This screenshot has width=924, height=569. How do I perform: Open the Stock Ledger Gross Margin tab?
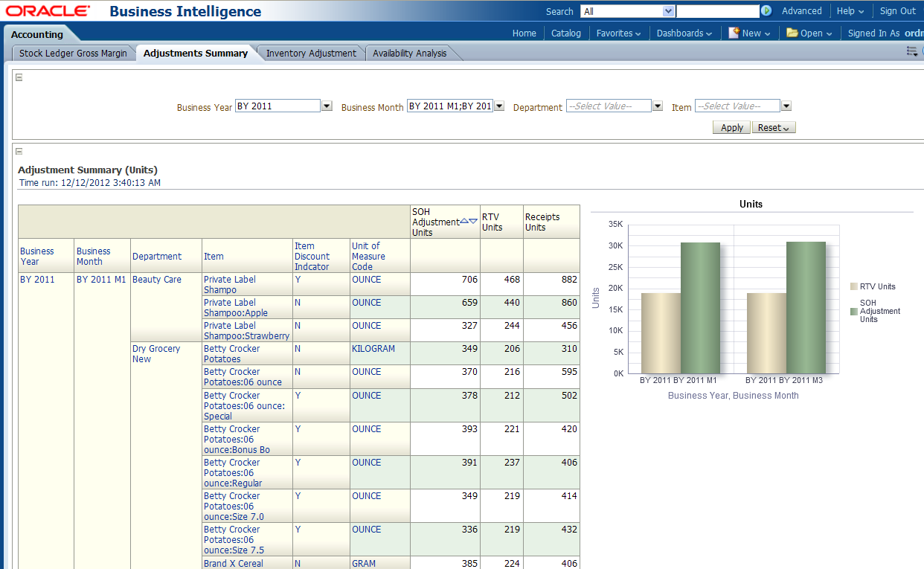click(x=73, y=53)
